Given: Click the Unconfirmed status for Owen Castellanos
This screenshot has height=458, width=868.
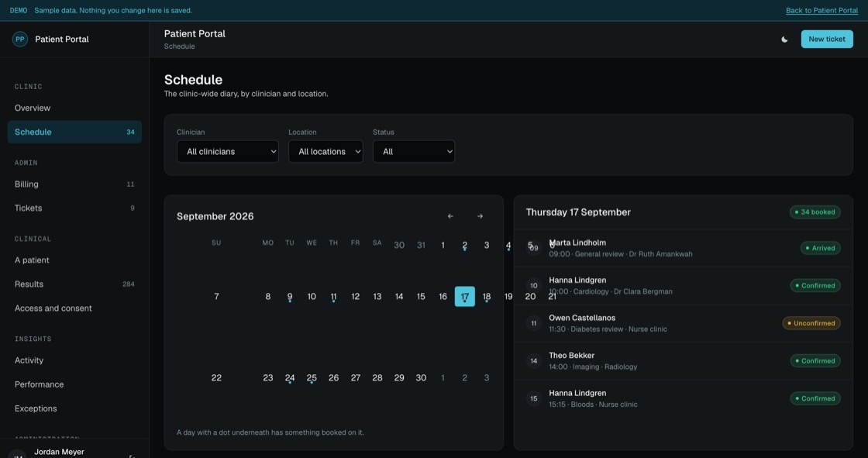Looking at the screenshot, I should (x=811, y=323).
